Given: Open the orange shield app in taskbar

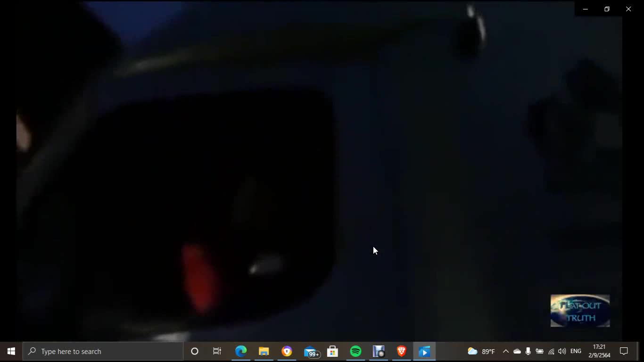Looking at the screenshot, I should point(287,351).
